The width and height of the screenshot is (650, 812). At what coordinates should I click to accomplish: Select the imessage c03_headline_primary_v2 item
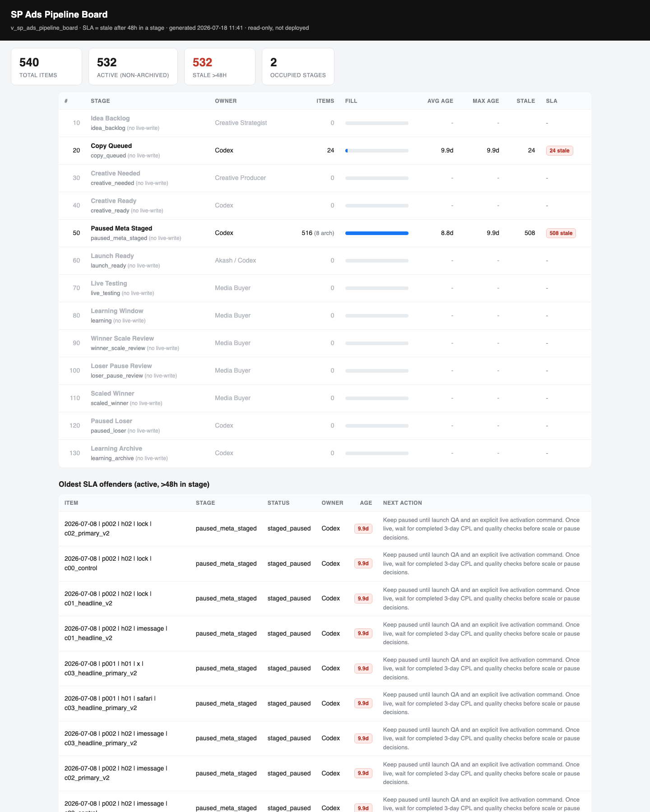coord(116,738)
